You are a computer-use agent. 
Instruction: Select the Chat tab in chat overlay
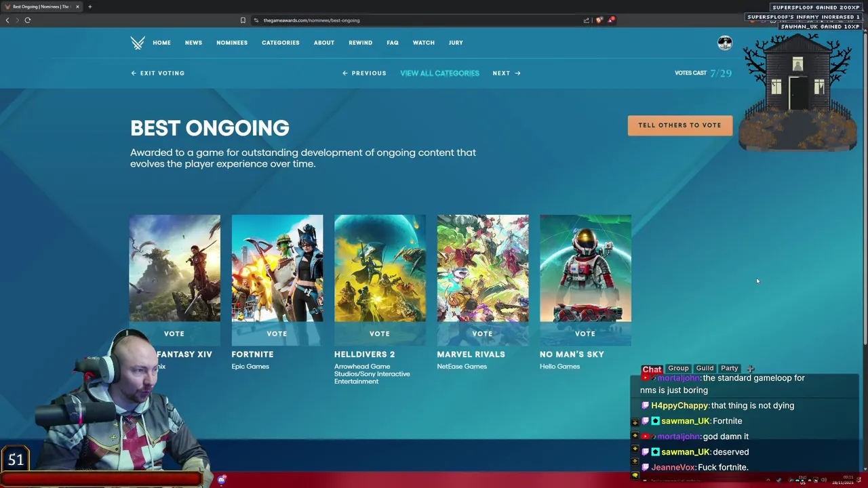click(x=652, y=369)
